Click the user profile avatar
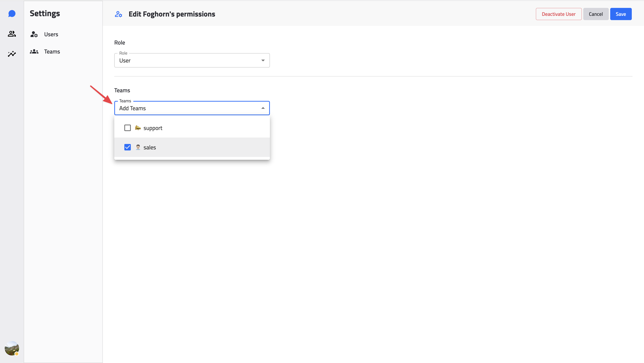This screenshot has width=644, height=363. coord(12,348)
